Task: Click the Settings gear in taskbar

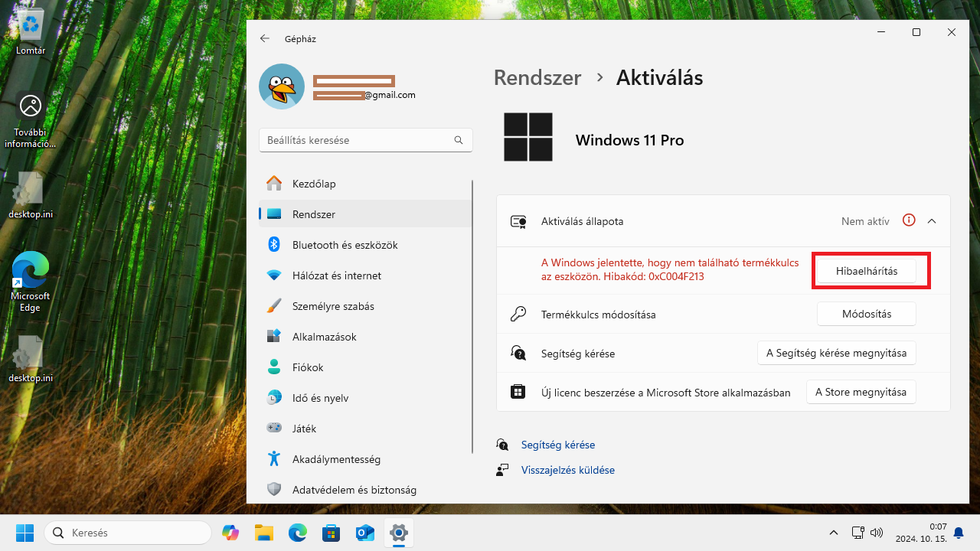Action: 398,533
